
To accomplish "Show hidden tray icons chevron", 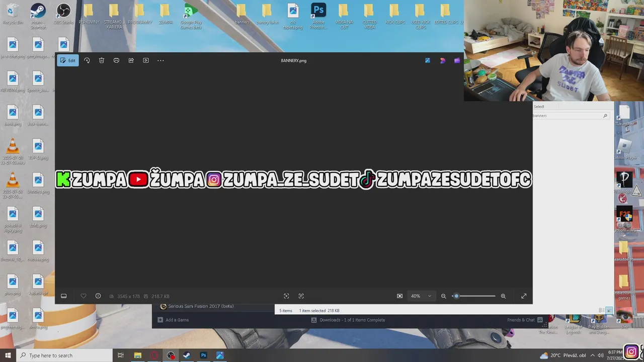I will point(592,355).
